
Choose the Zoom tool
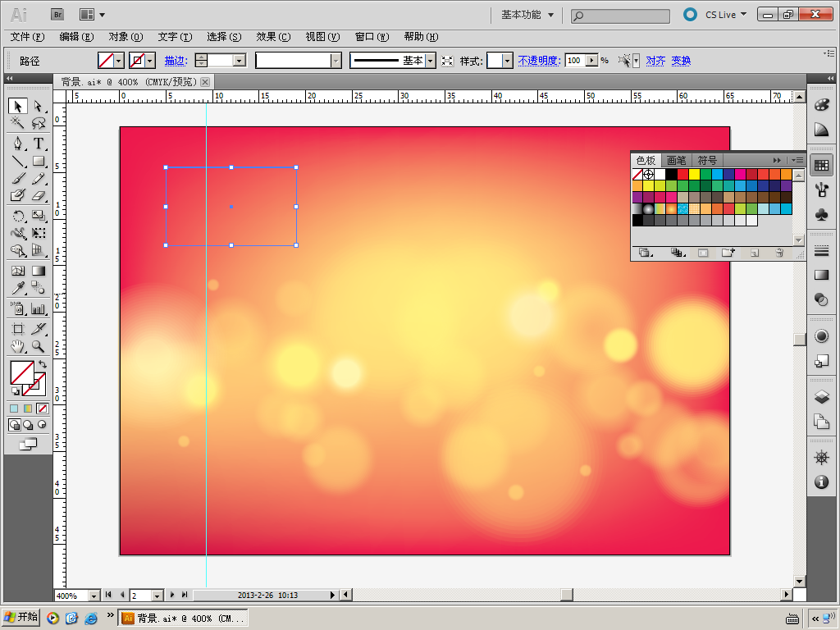coord(38,346)
